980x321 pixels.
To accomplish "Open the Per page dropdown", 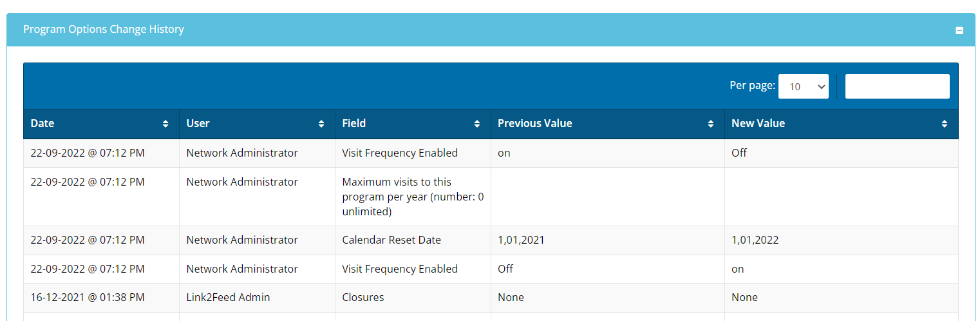I will pos(803,86).
